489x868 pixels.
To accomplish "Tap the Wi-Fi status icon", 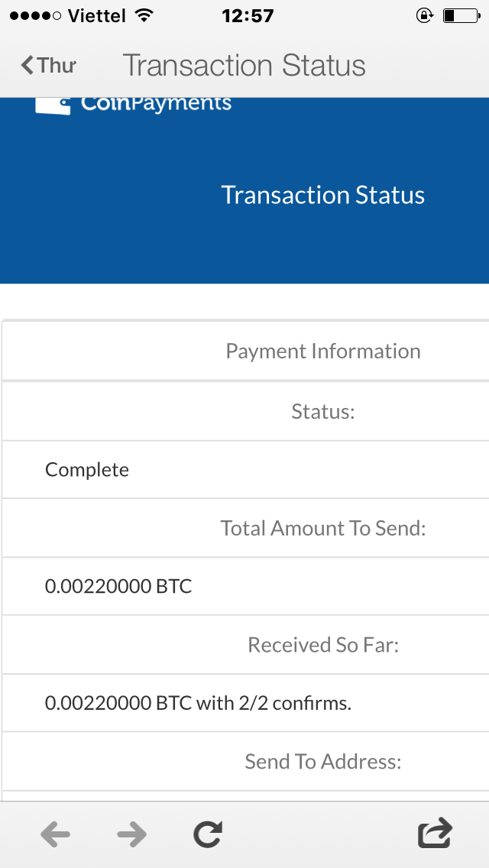I will pyautogui.click(x=143, y=15).
